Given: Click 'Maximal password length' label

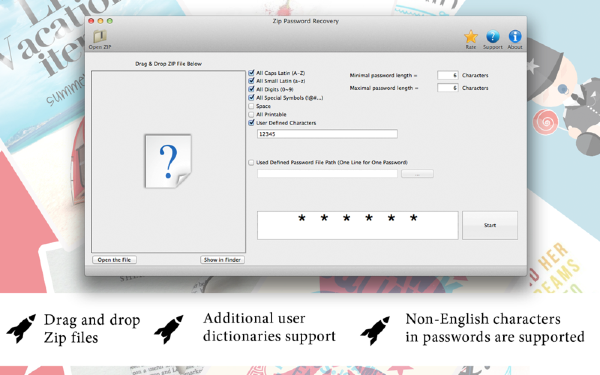Looking at the screenshot, I should [384, 88].
